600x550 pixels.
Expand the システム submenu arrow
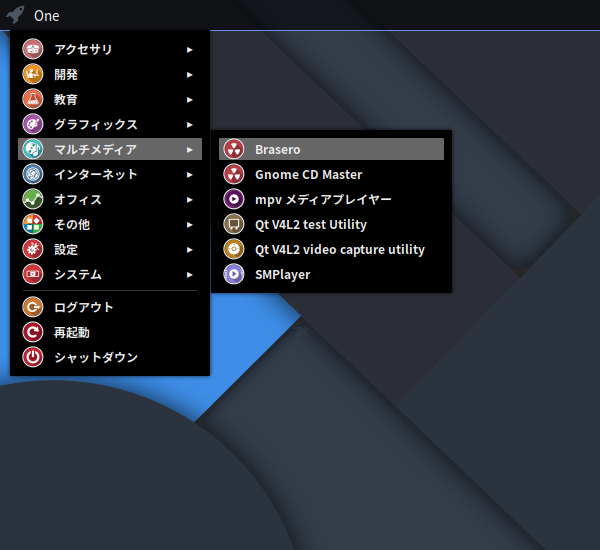click(189, 274)
